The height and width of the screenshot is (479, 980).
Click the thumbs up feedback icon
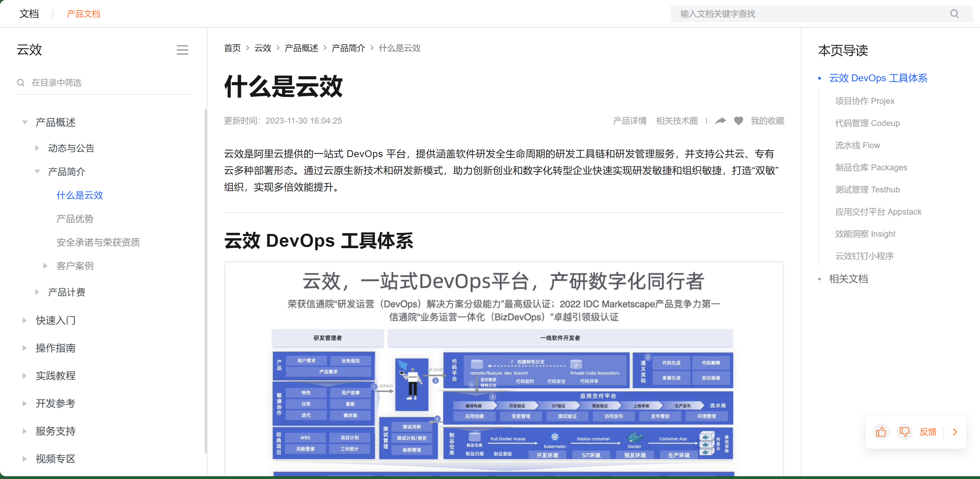pos(881,432)
